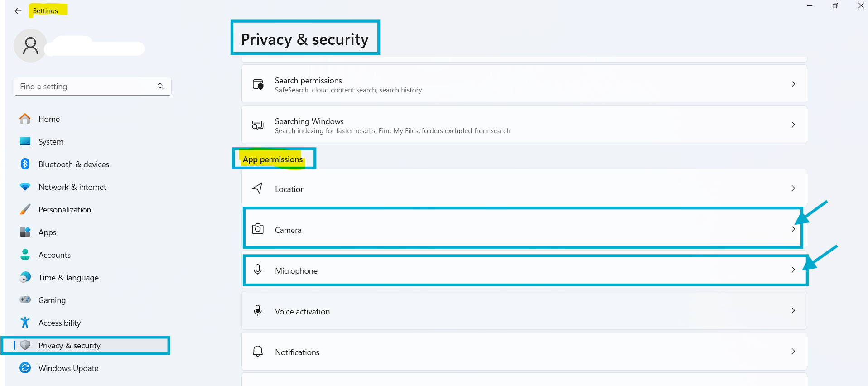Click the Privacy & security shield icon
Image resolution: width=868 pixels, height=386 pixels.
coord(25,345)
